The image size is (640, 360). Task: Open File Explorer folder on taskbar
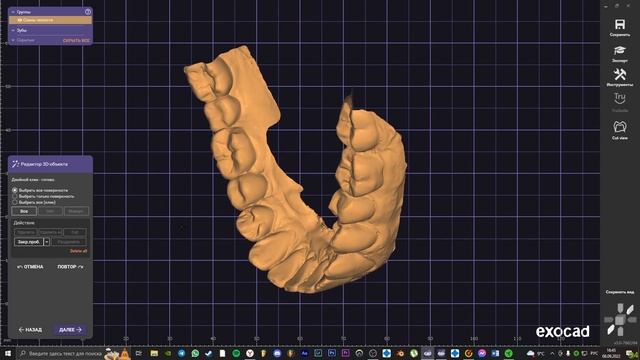(154, 353)
